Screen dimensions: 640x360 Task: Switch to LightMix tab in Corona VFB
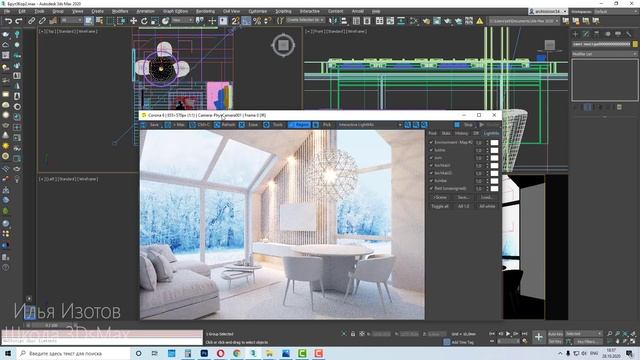click(491, 133)
